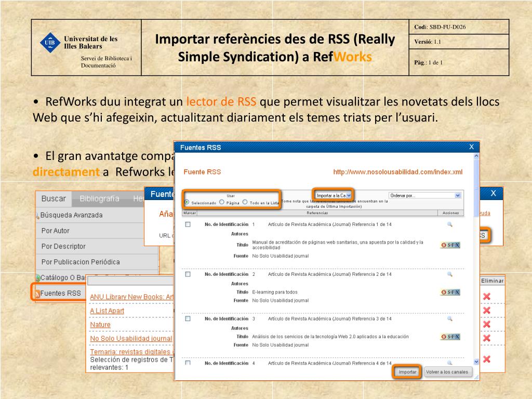Open the SFX link for E-learning para todos
The image size is (532, 399).
[450, 292]
